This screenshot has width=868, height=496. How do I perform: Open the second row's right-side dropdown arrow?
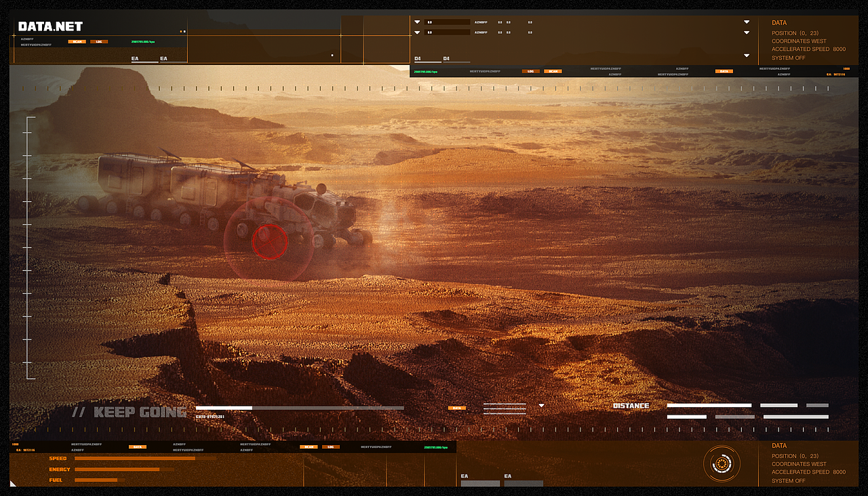click(x=747, y=32)
